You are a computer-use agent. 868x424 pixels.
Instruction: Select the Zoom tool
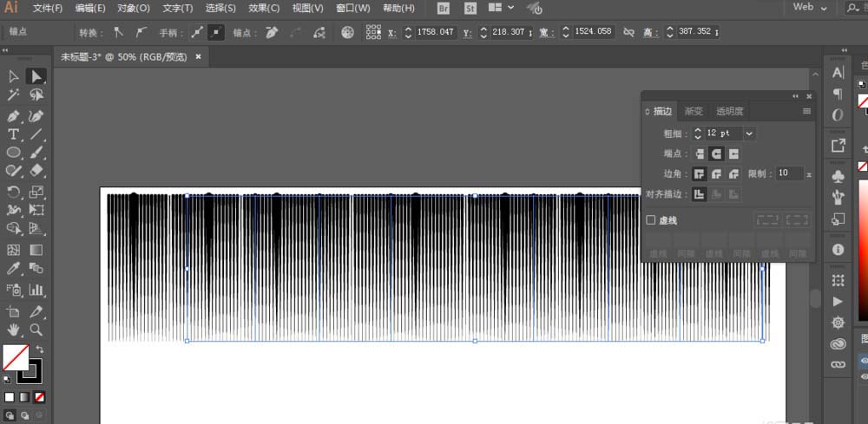click(x=36, y=329)
